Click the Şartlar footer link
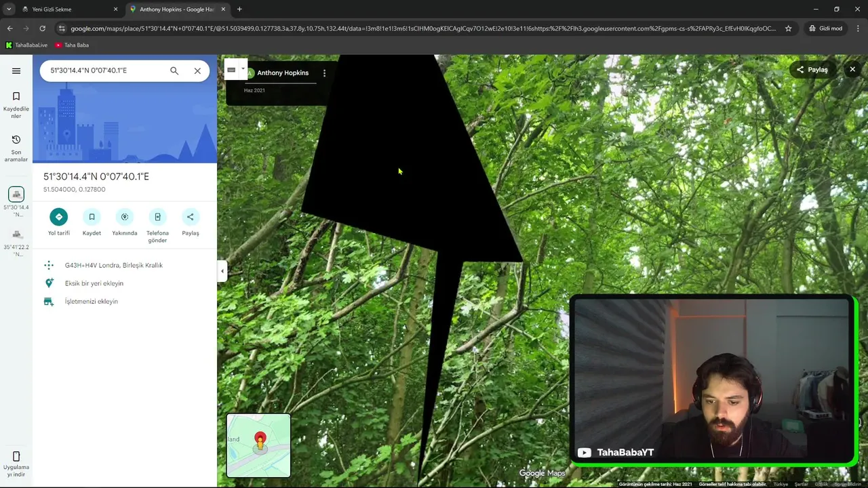The width and height of the screenshot is (868, 488). 802,484
